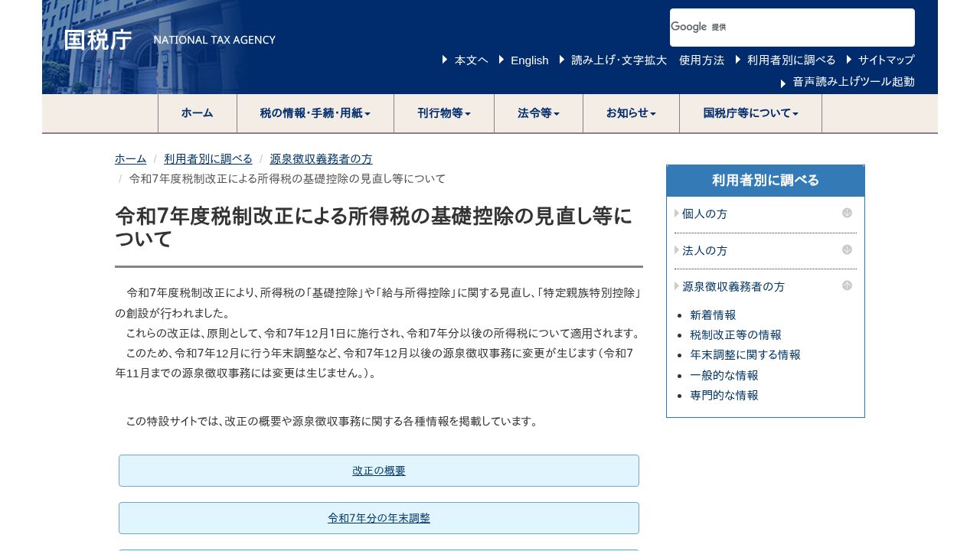
Task: Open the 改正の概要 button
Action: pos(379,471)
